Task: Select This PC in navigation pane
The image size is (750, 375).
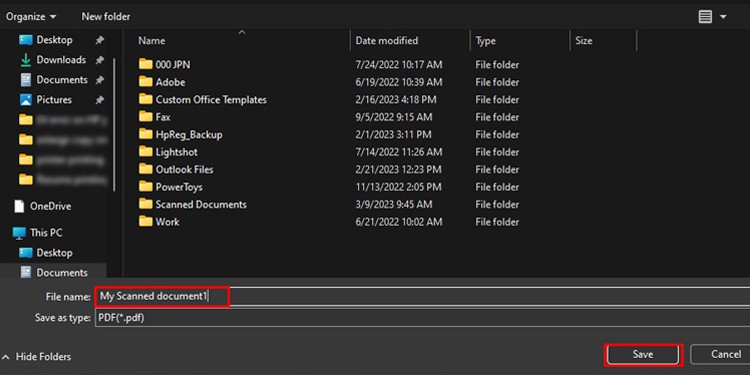Action: [46, 233]
